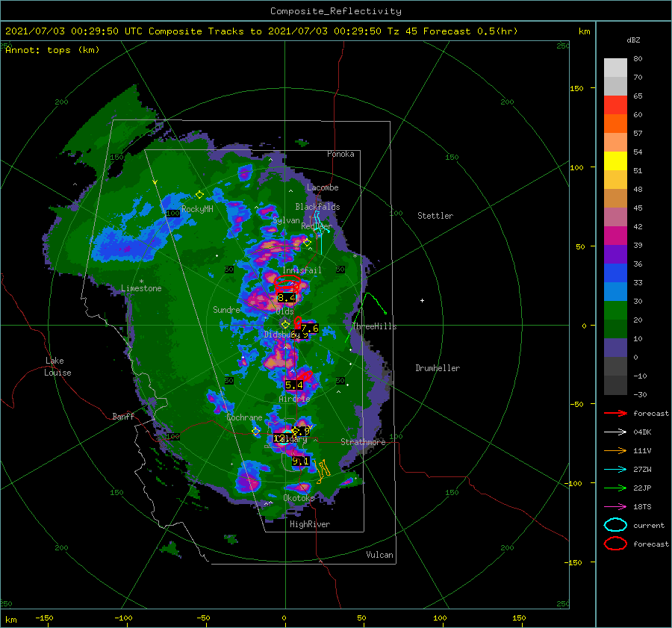The image size is (672, 628).
Task: Click the Stettler town label
Action: pyautogui.click(x=435, y=216)
